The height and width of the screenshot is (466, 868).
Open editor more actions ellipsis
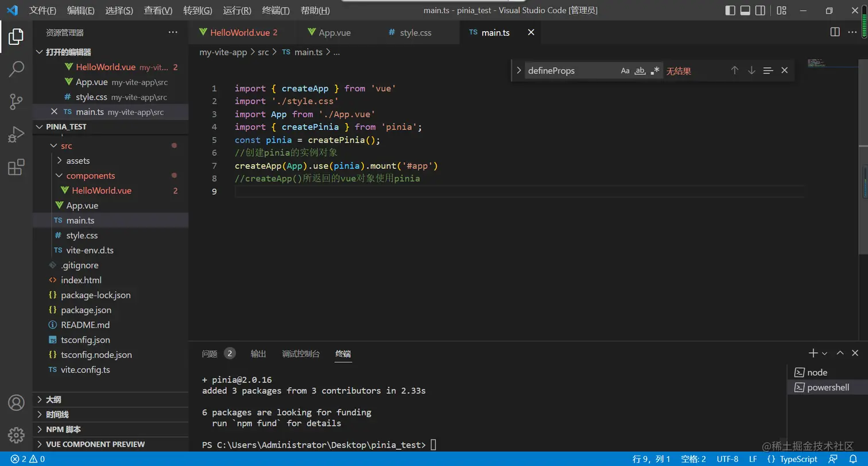[x=852, y=32]
